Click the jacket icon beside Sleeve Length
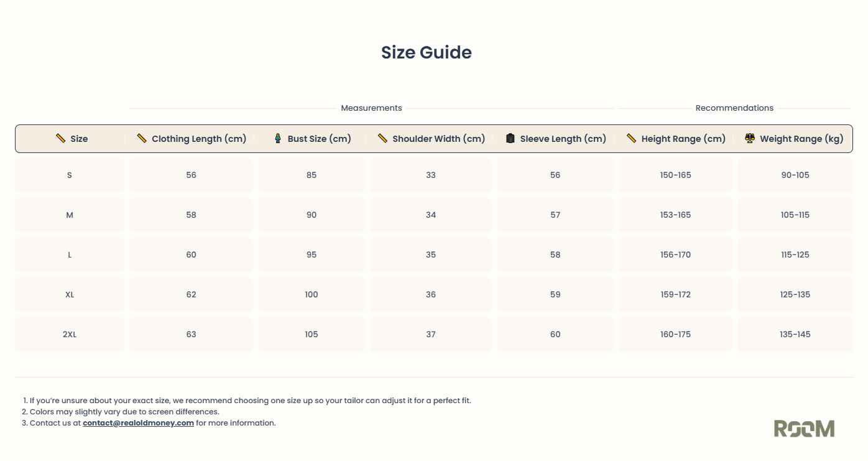This screenshot has width=868, height=461. point(510,138)
